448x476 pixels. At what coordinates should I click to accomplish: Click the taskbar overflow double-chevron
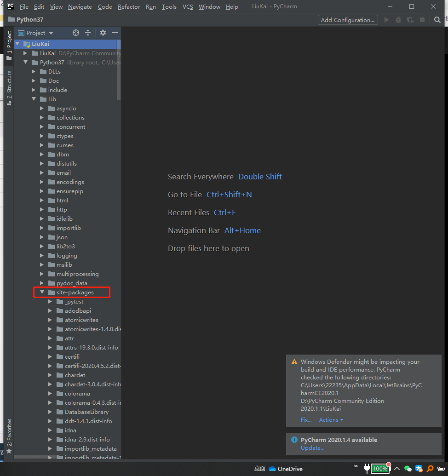(356, 466)
